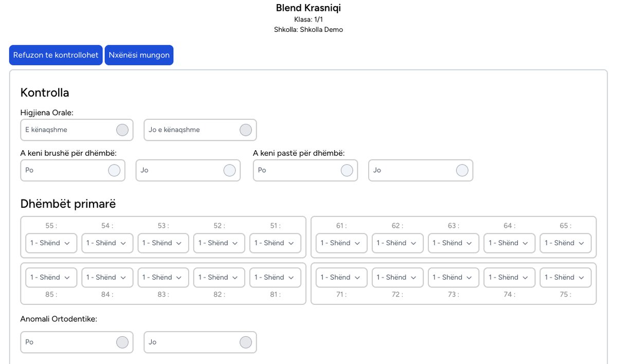Click the 'A keni brushë për dhëmbë:' label

click(x=68, y=153)
